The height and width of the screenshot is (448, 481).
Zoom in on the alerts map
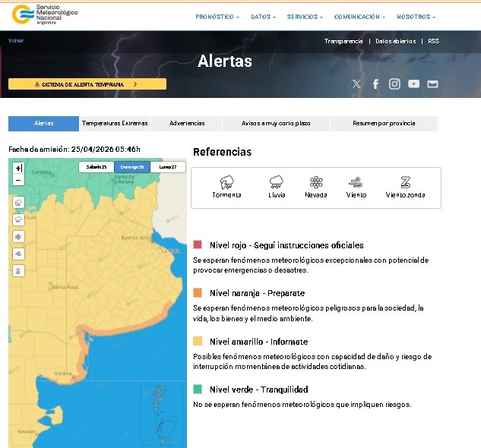click(x=19, y=168)
